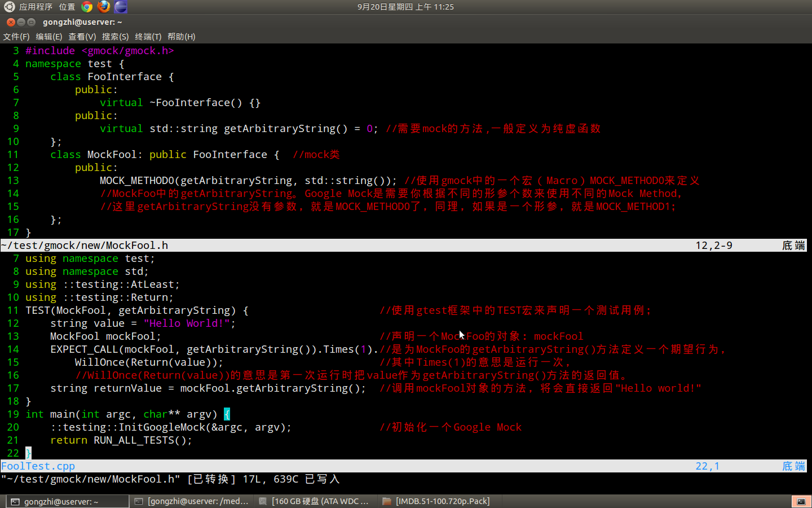Image resolution: width=812 pixels, height=508 pixels.
Task: Open Eclipse from the top panel
Action: click(121, 7)
